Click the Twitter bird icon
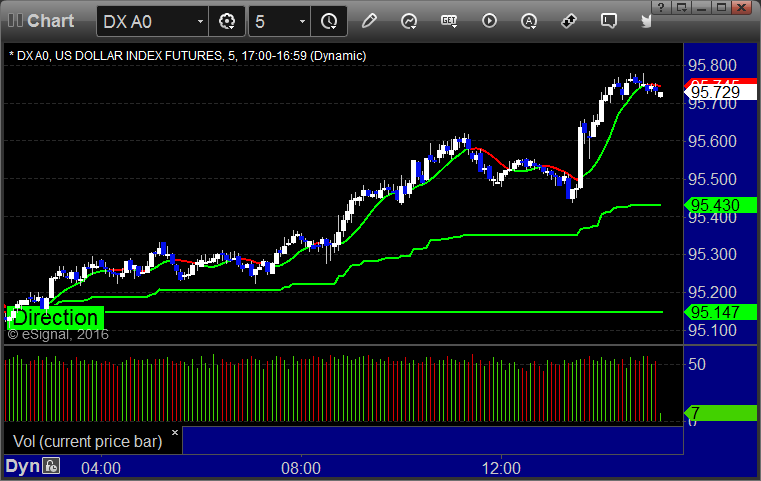Viewport: 761px width, 481px height. pos(646,21)
